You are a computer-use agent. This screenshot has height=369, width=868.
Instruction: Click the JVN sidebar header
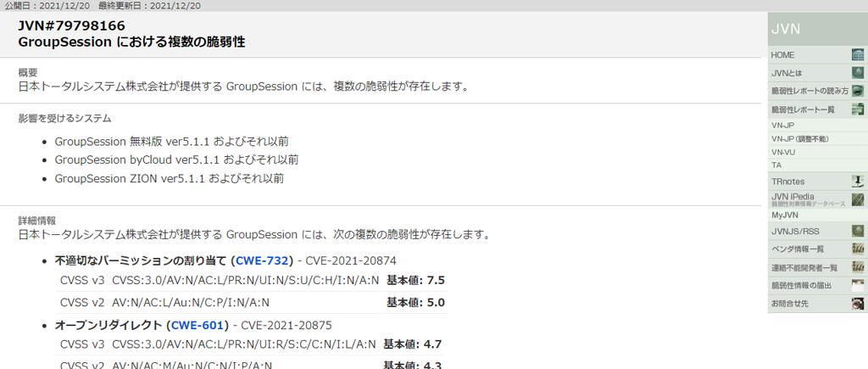[818, 30]
